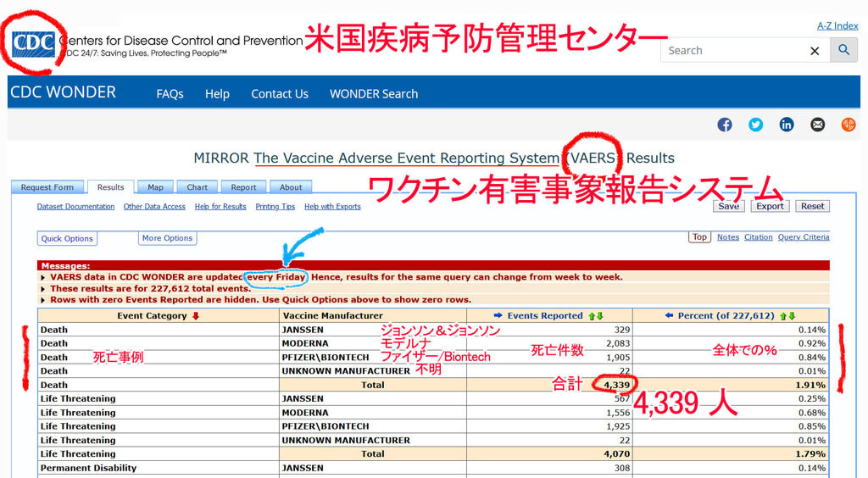Switch to Request Form tab

[x=47, y=187]
